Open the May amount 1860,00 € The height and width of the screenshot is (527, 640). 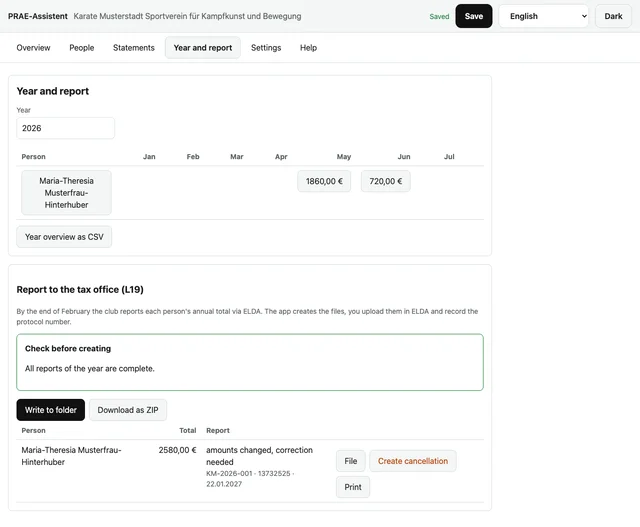[x=324, y=181]
